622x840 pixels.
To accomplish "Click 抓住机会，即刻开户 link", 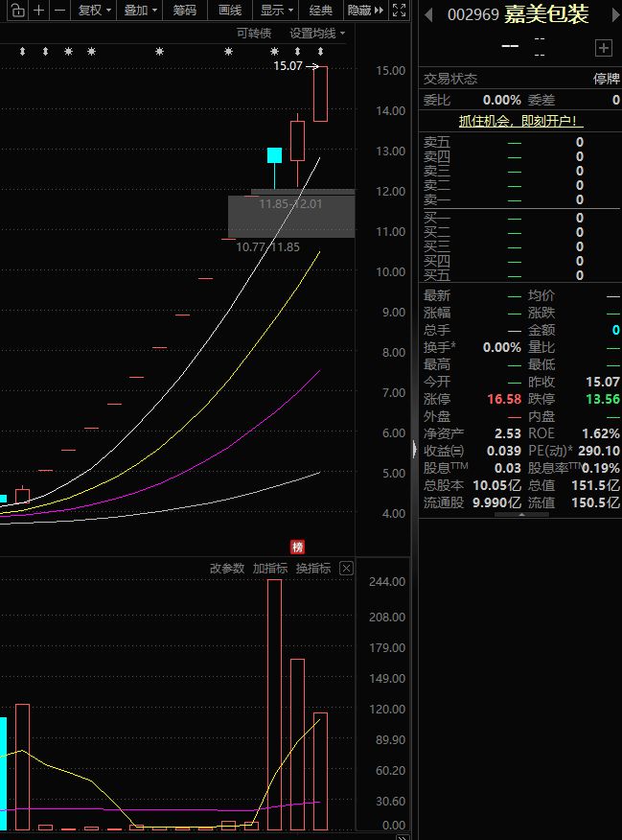I will pyautogui.click(x=520, y=121).
